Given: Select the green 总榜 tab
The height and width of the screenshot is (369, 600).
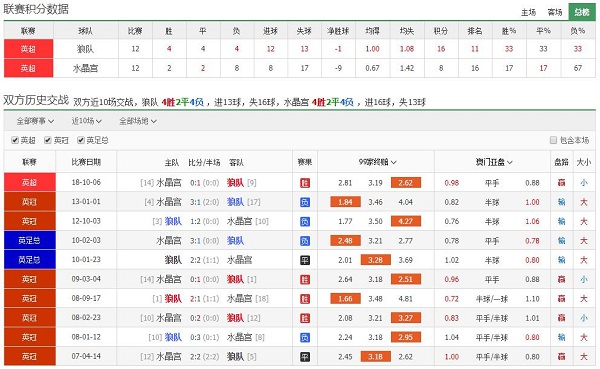Looking at the screenshot, I should tap(582, 12).
